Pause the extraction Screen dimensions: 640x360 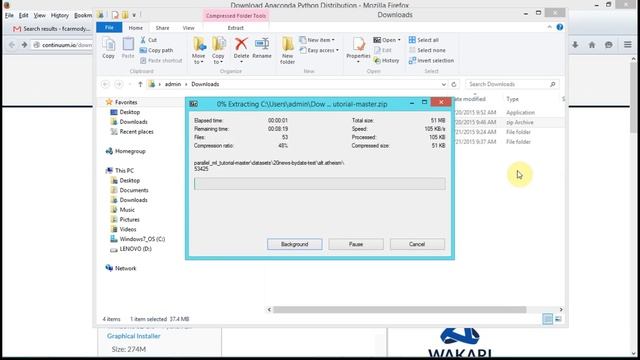click(x=356, y=244)
